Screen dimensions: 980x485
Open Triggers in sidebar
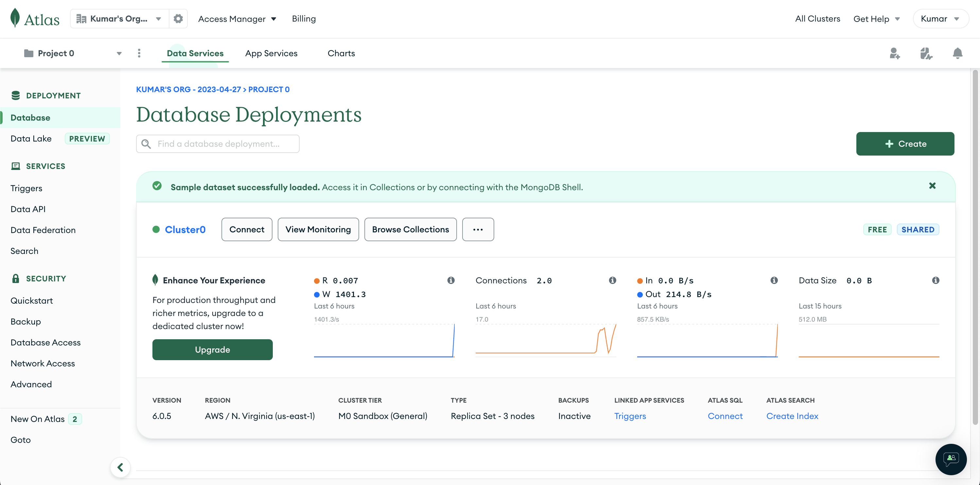tap(26, 188)
